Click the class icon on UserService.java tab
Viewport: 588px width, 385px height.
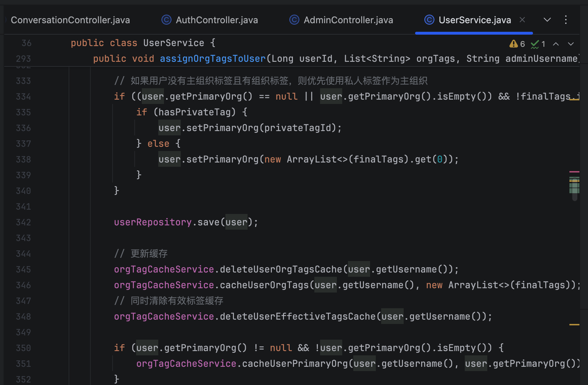pos(429,20)
